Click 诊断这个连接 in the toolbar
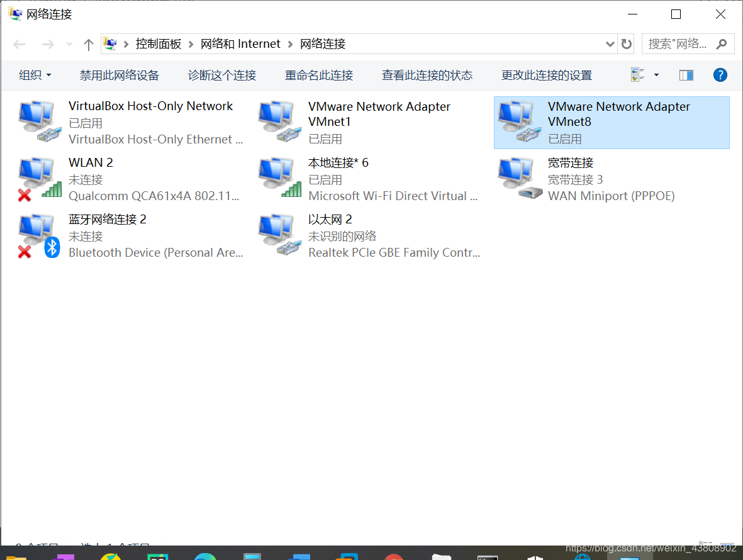The height and width of the screenshot is (560, 743). (221, 75)
